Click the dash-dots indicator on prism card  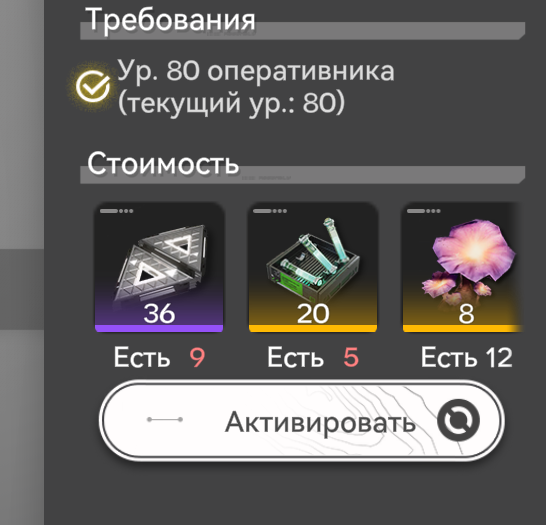[x=116, y=211]
